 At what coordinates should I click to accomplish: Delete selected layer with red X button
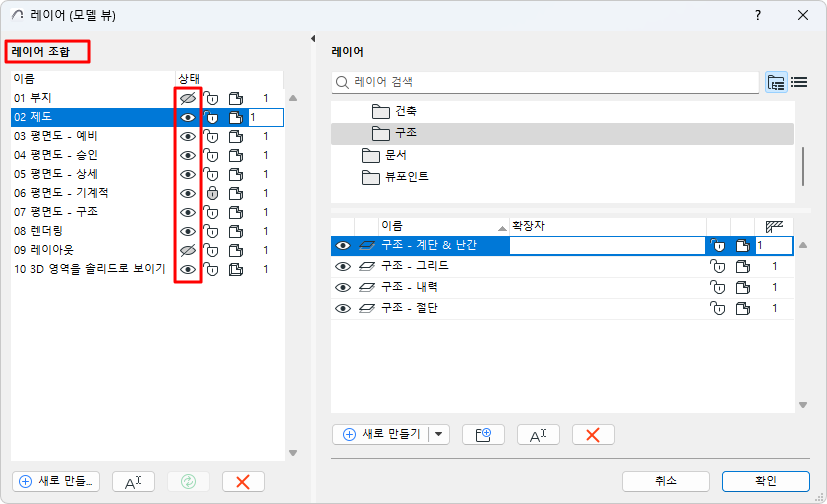click(593, 434)
